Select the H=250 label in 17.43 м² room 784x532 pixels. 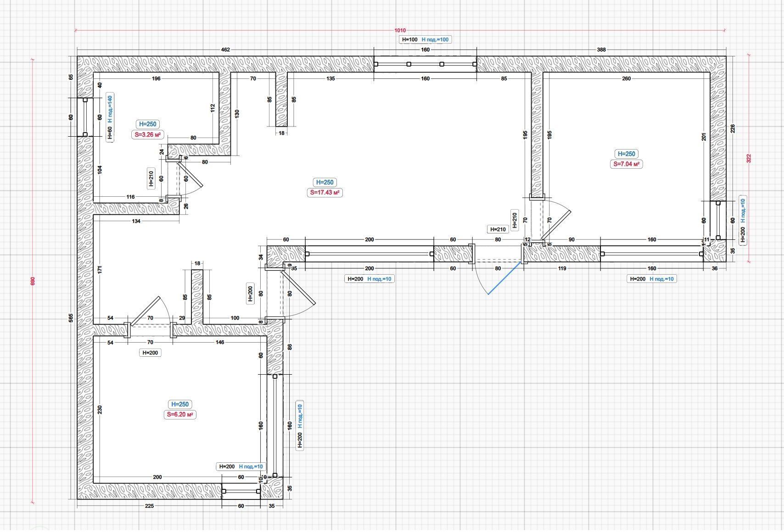pyautogui.click(x=325, y=183)
